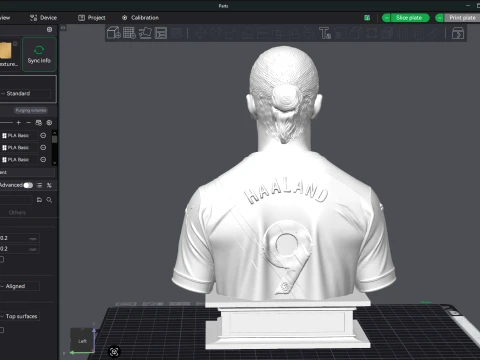480x360 pixels.
Task: Collapse the sidebar with the corner icon
Action: point(63,28)
